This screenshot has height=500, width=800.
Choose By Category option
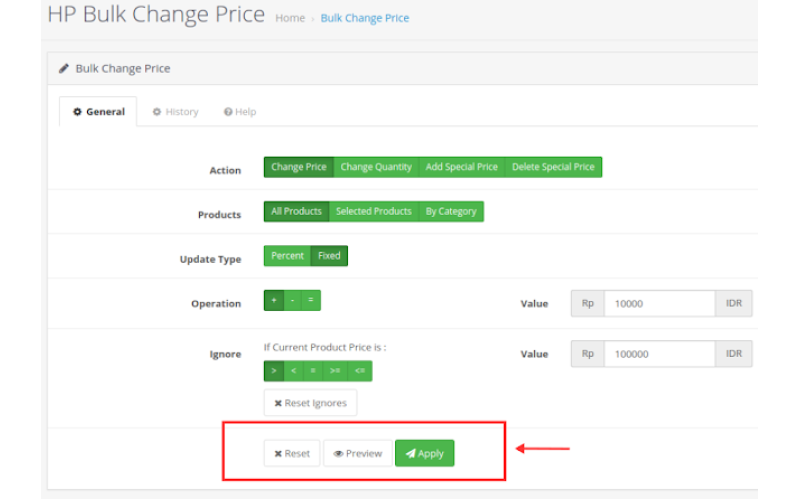[451, 211]
